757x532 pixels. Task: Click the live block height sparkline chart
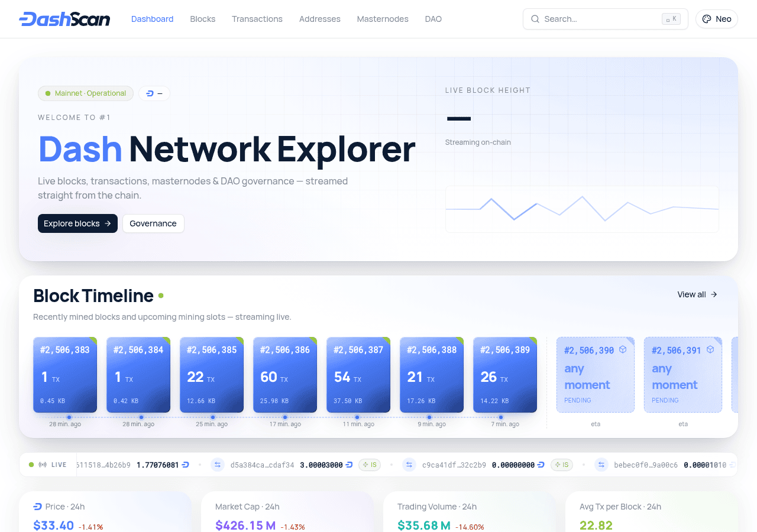(x=582, y=209)
